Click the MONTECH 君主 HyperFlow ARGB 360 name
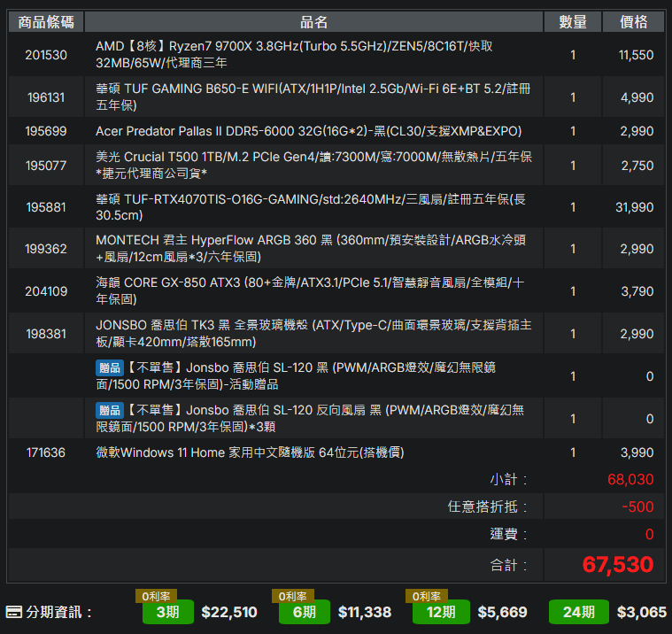Screen dimensions: 672x634 pos(310,249)
